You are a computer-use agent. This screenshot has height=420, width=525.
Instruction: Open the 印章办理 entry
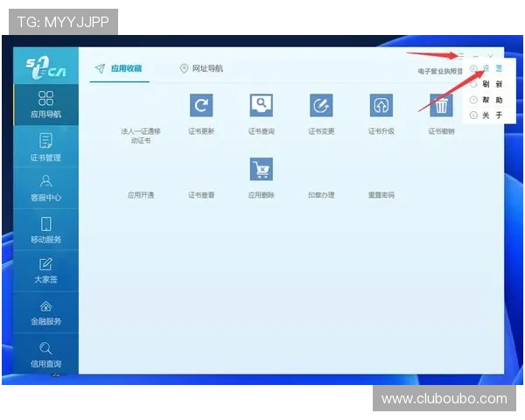point(321,195)
